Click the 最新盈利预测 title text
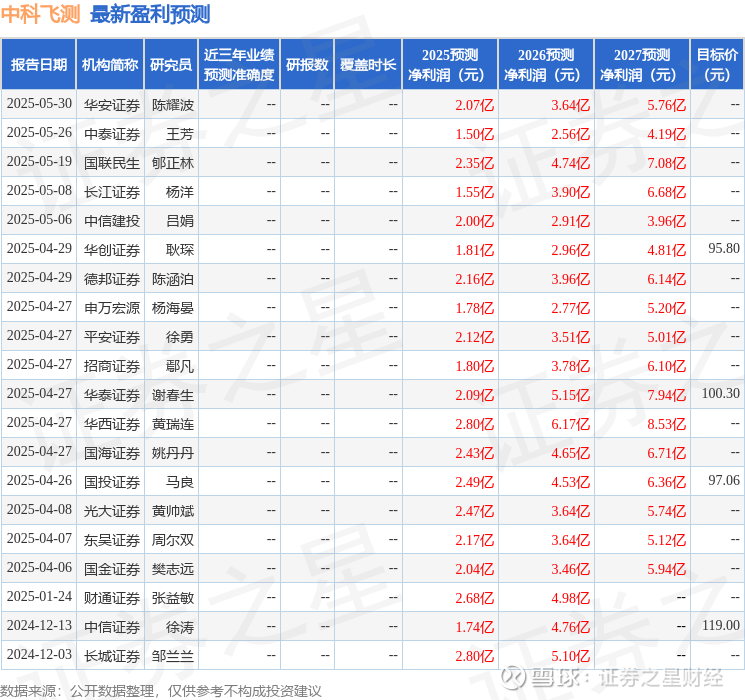This screenshot has height=700, width=745. [150, 14]
